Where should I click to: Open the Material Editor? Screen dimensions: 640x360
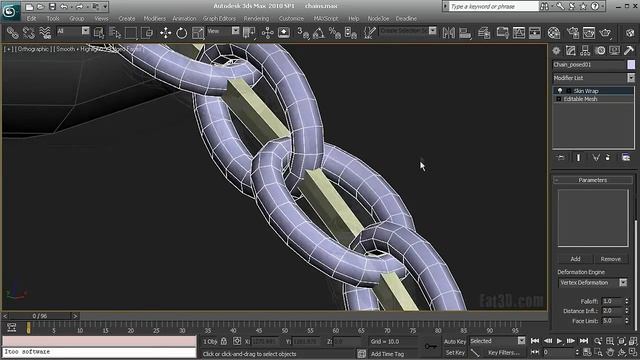click(554, 33)
